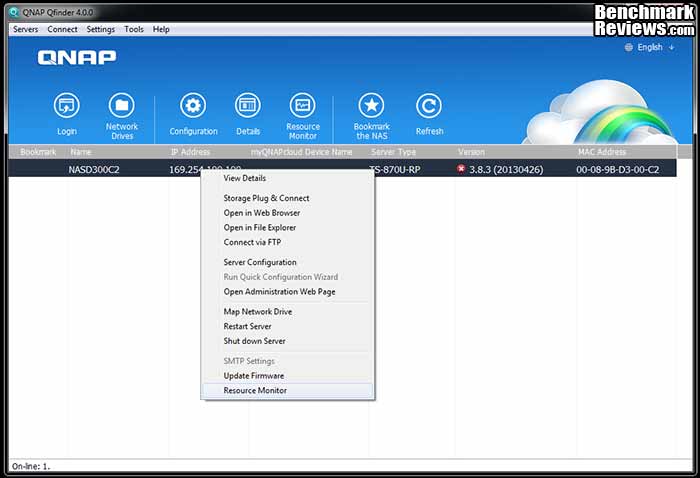Screen dimensions: 700x478
Task: Select Open in Web Browser
Action: tap(261, 213)
